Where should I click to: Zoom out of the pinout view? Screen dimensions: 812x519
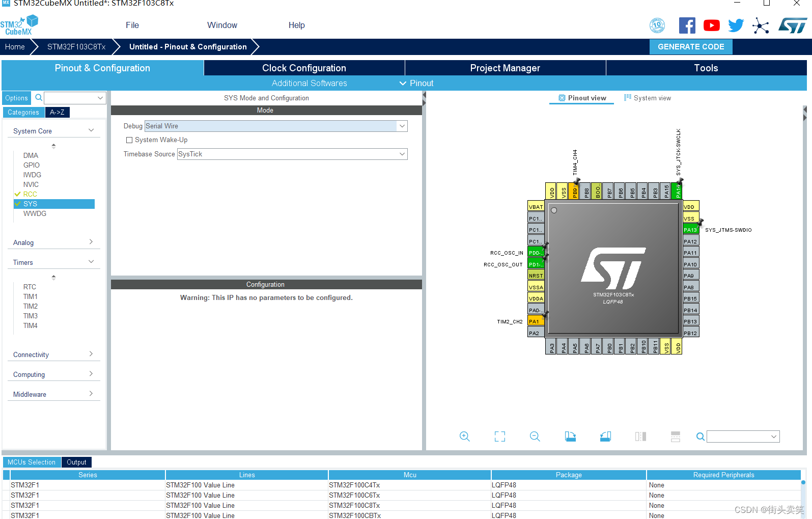click(x=535, y=436)
